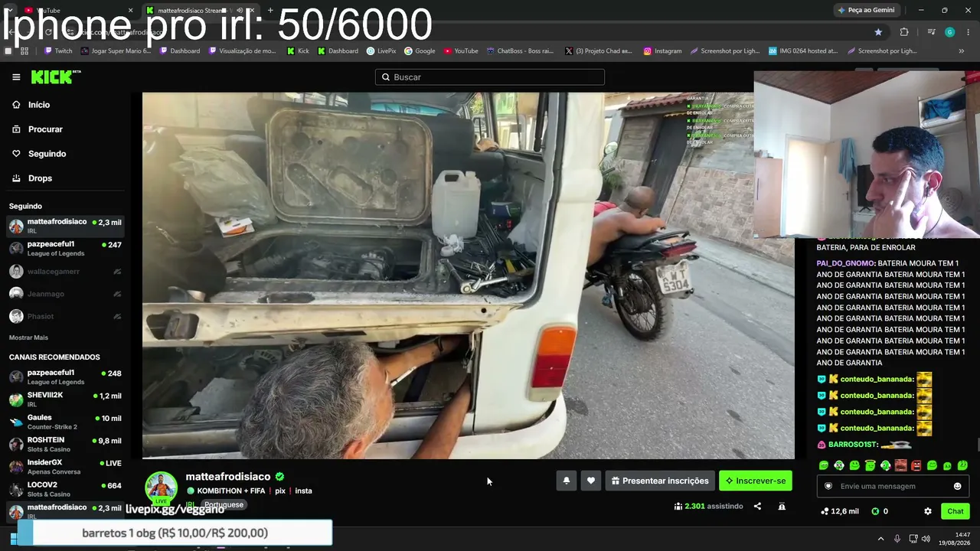Open Gaules recommended channel
Image resolution: width=980 pixels, height=551 pixels.
[x=65, y=422]
